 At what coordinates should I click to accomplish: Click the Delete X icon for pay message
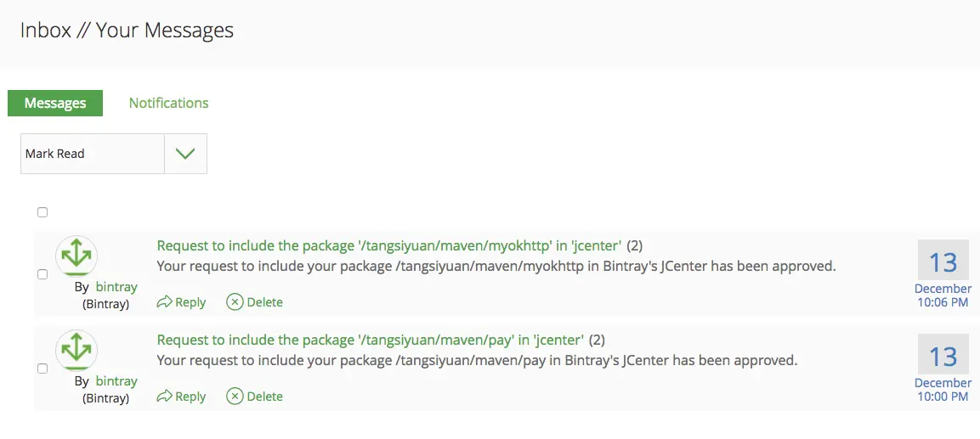pos(235,397)
